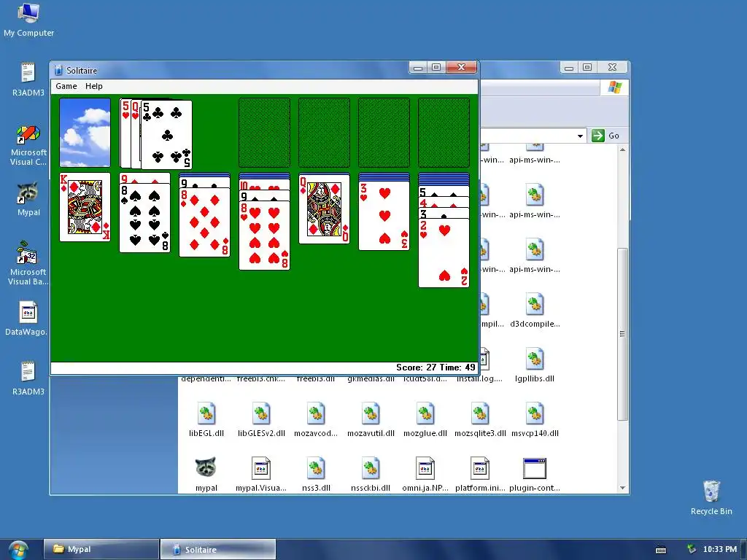Click the vertical scrollbar thumb in Mypal folder

click(622, 334)
